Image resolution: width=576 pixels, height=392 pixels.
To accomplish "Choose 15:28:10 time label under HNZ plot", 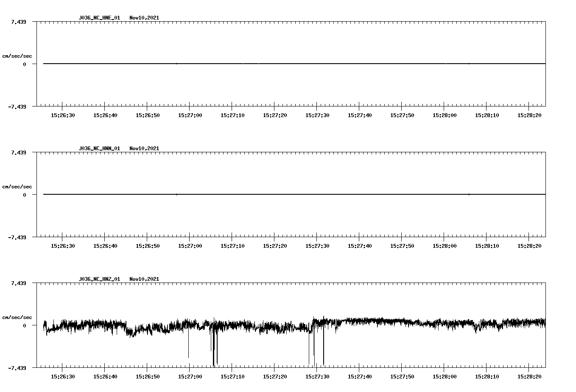I will point(487,377).
